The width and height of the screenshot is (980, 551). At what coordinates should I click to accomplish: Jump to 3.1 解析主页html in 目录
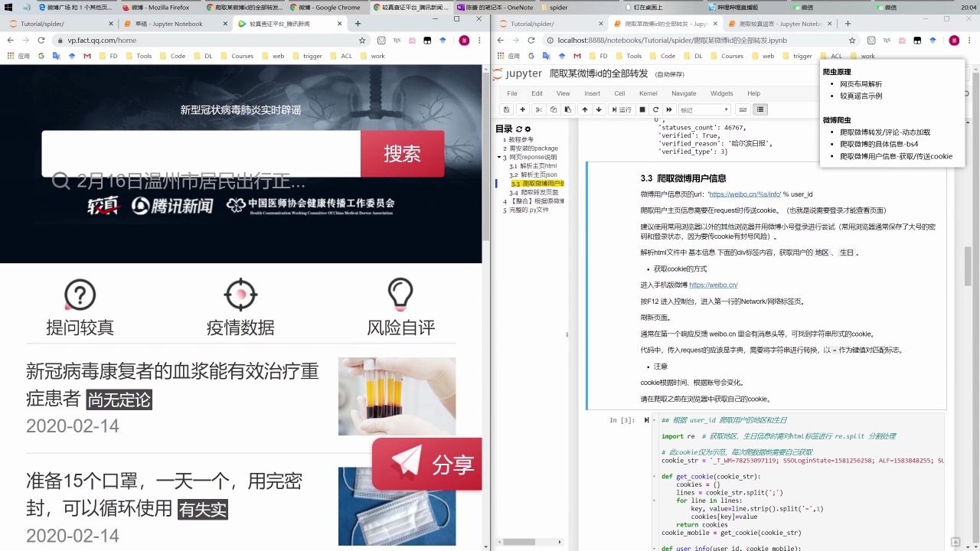(x=533, y=166)
